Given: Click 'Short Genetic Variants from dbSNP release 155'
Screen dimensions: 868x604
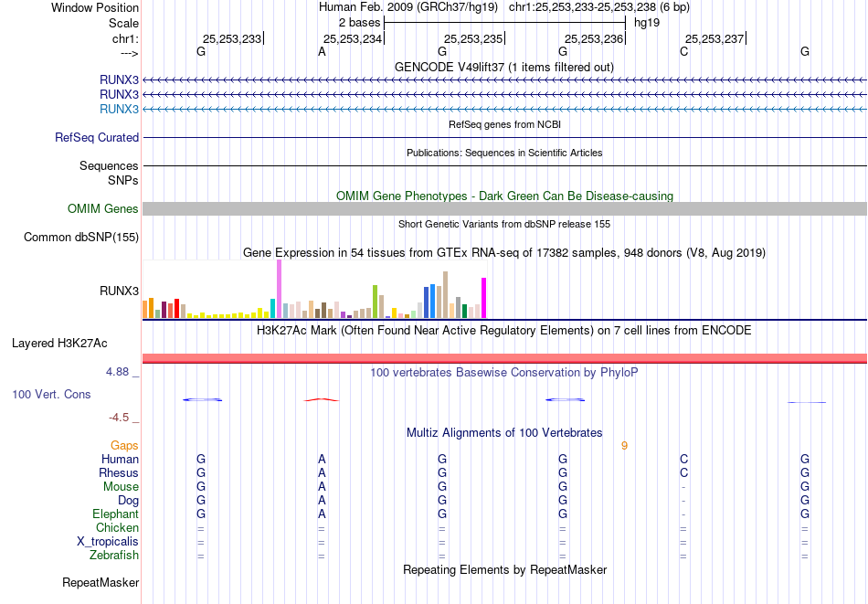Looking at the screenshot, I should tap(504, 224).
